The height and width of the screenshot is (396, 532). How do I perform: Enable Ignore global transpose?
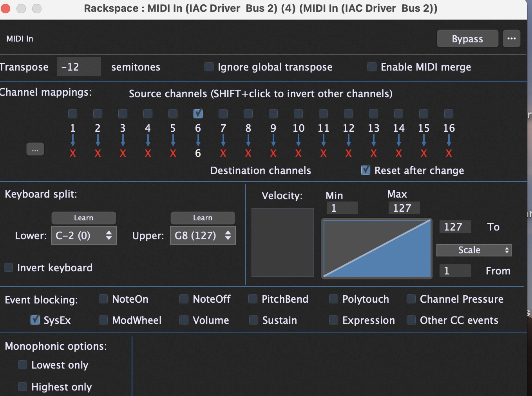(x=209, y=67)
